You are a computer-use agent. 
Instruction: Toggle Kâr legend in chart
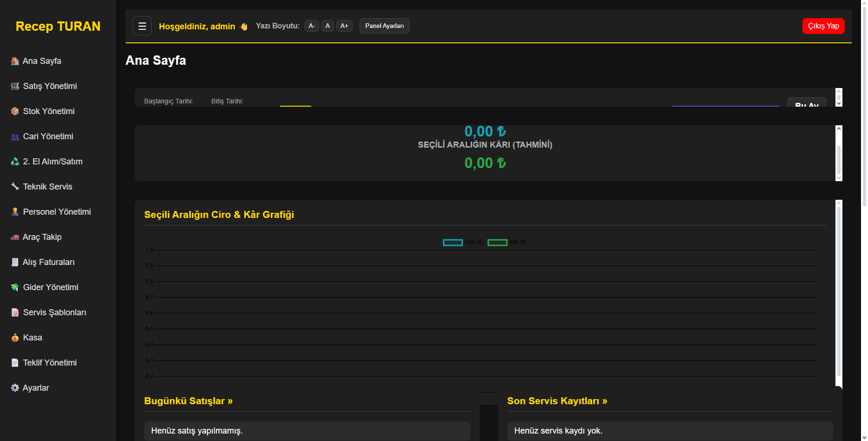507,242
